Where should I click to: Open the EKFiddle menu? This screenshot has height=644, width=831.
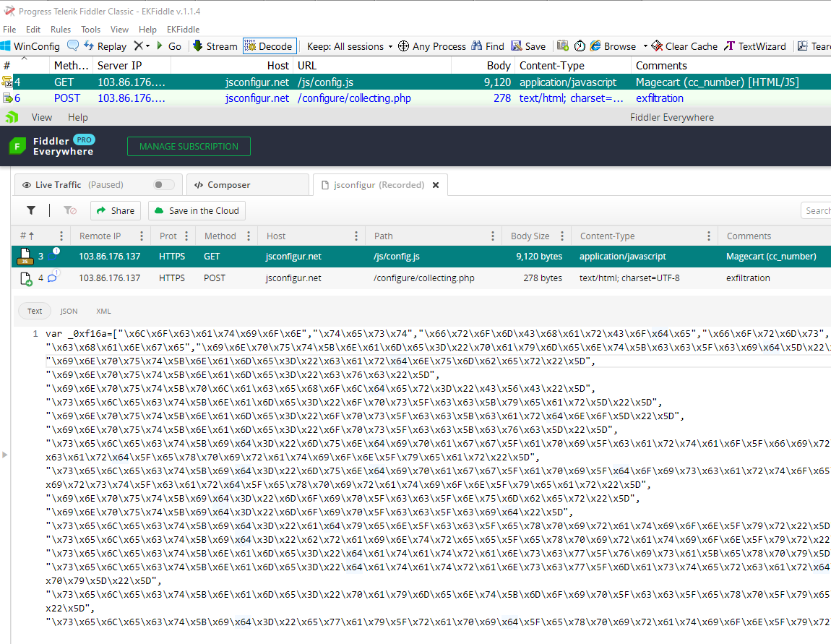click(x=183, y=29)
